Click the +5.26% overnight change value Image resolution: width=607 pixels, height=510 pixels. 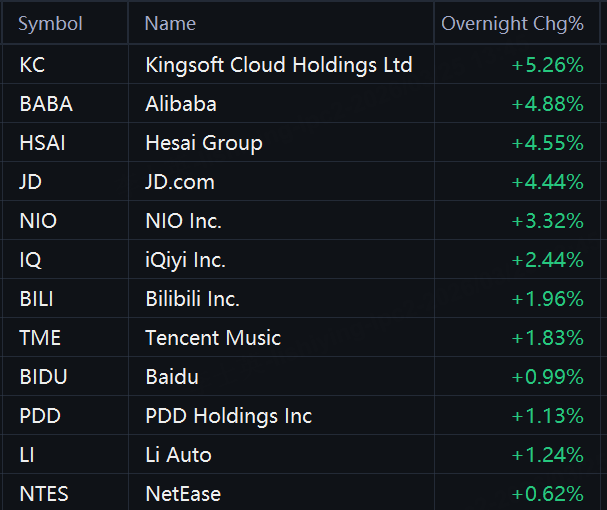coord(547,65)
